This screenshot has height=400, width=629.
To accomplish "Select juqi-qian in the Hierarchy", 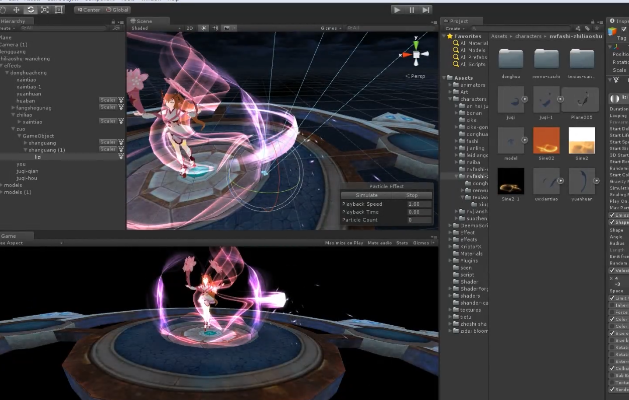I will click(x=27, y=171).
